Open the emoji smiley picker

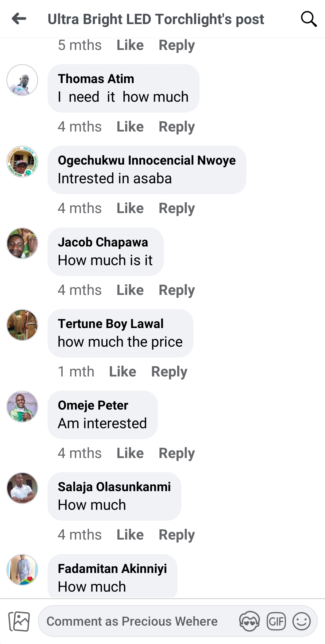tap(301, 621)
